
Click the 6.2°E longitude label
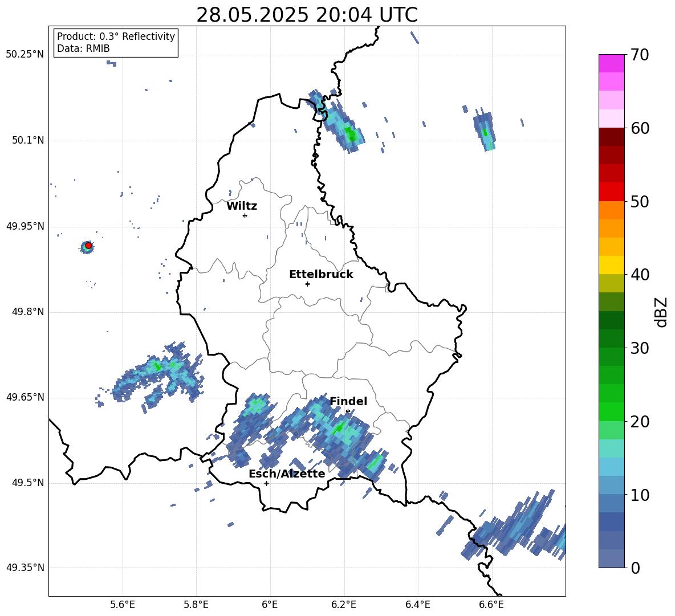pos(344,605)
